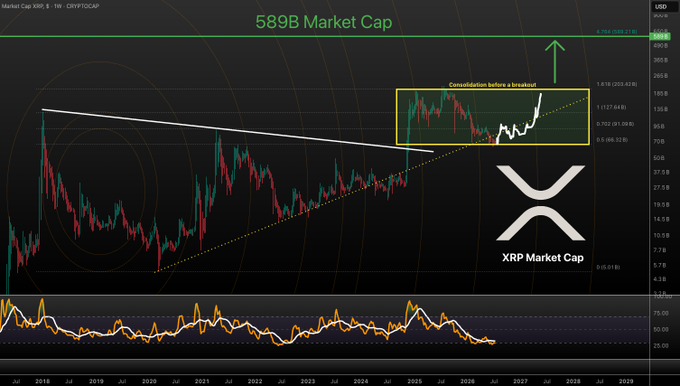Click 2018 on the time axis
This screenshot has width=680, height=386.
42,381
